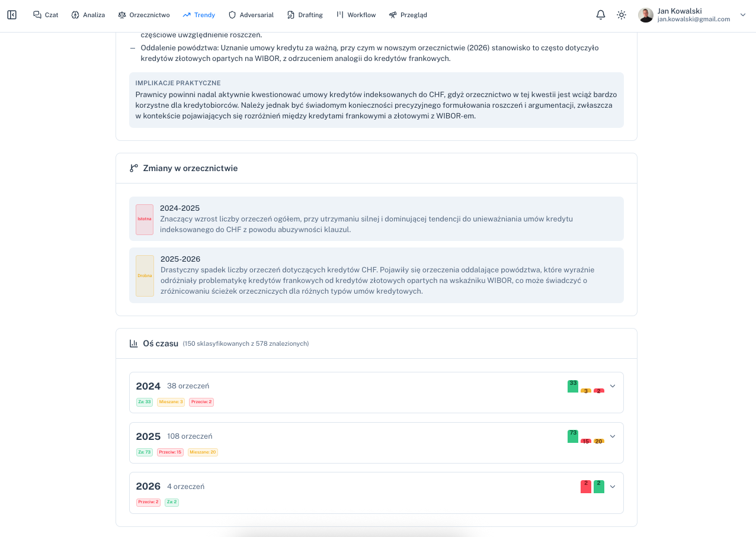
Task: Go to Orzecznictwo section
Action: coord(143,15)
